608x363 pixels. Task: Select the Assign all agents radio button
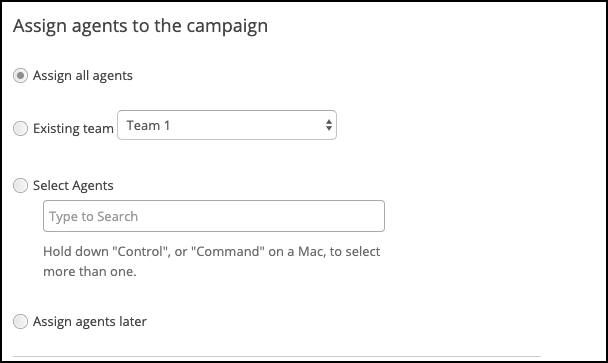coord(20,75)
